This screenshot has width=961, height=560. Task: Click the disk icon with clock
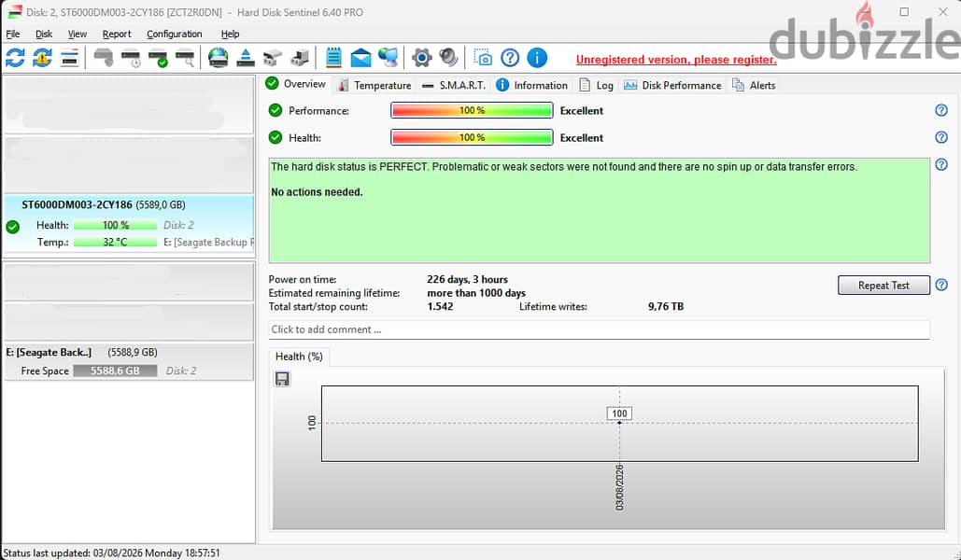pos(131,58)
